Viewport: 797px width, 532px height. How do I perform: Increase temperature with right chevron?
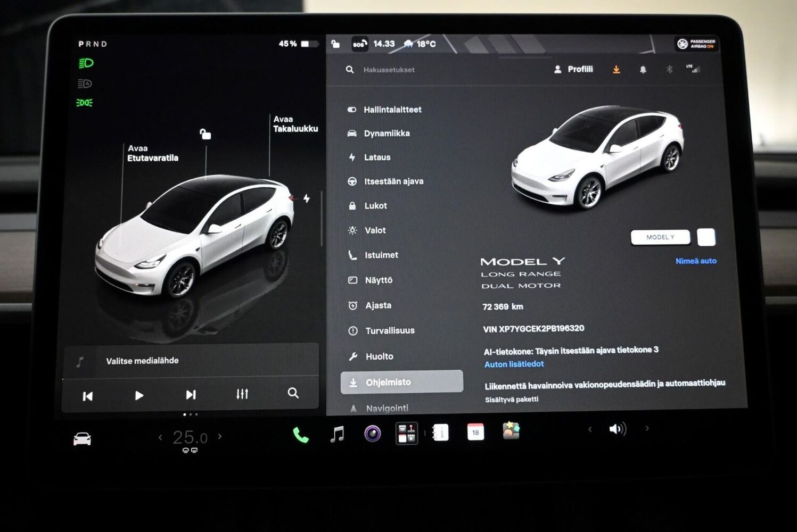[x=220, y=437]
